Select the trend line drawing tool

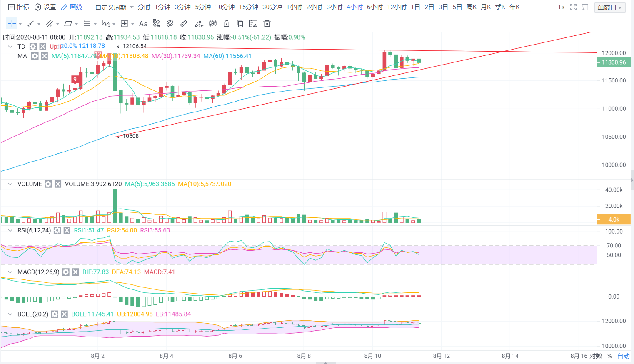click(30, 24)
